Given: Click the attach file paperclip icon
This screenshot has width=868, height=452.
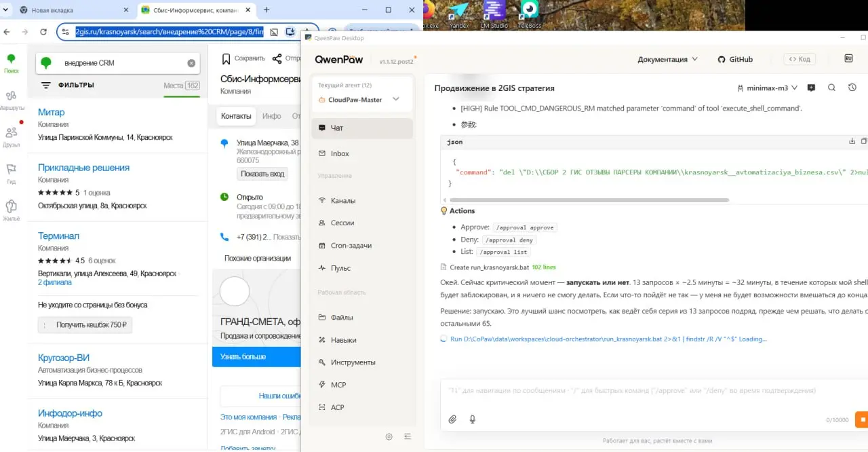Looking at the screenshot, I should tap(452, 419).
